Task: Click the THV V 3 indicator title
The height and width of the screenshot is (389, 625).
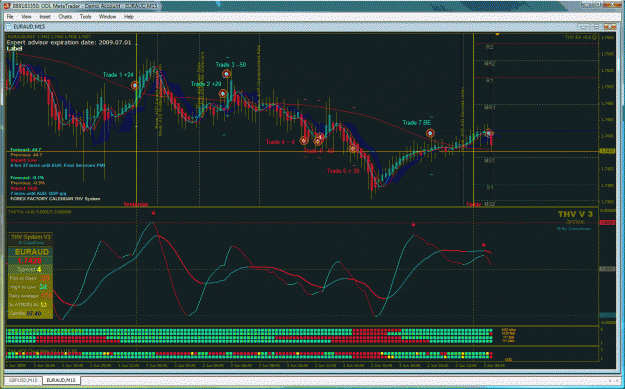Action: click(x=575, y=214)
